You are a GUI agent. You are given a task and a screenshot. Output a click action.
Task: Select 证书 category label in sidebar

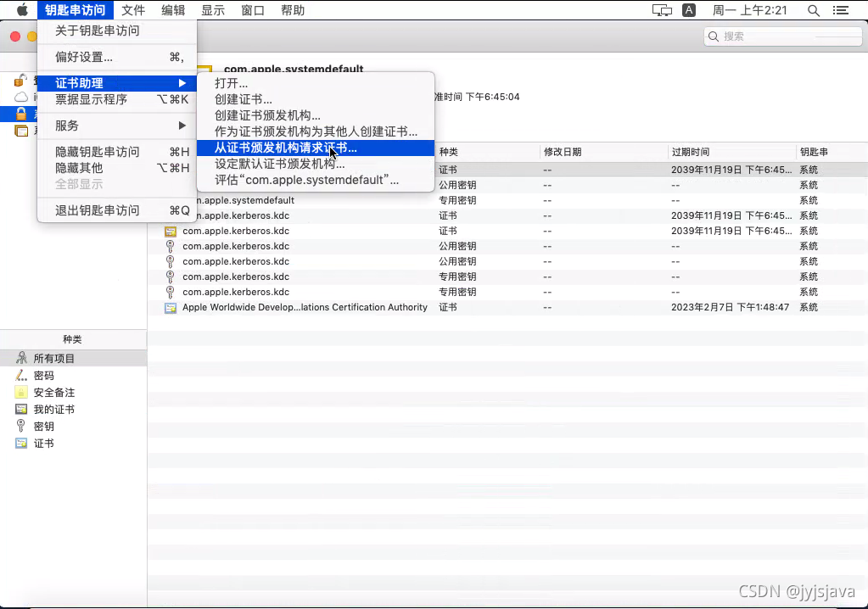pos(44,443)
